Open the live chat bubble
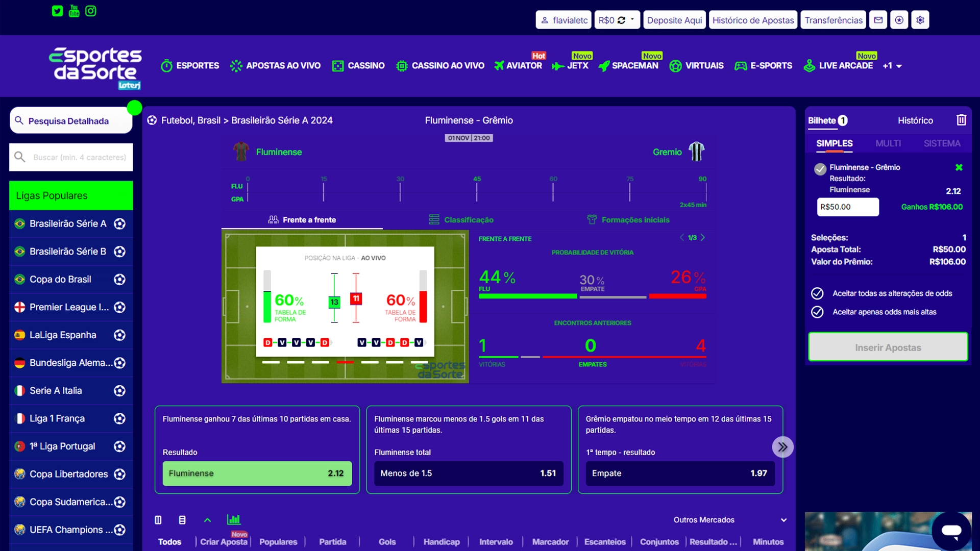Image resolution: width=980 pixels, height=551 pixels. (951, 531)
